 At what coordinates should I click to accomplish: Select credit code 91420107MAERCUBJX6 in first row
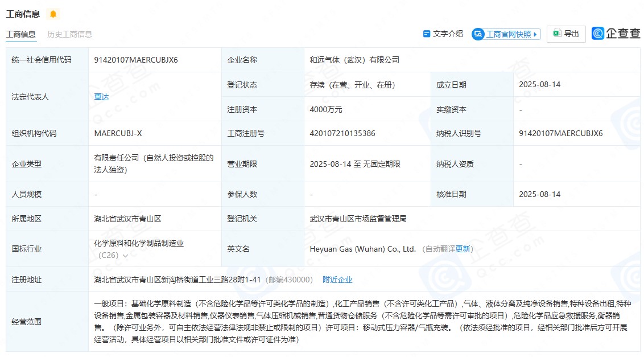tap(136, 60)
